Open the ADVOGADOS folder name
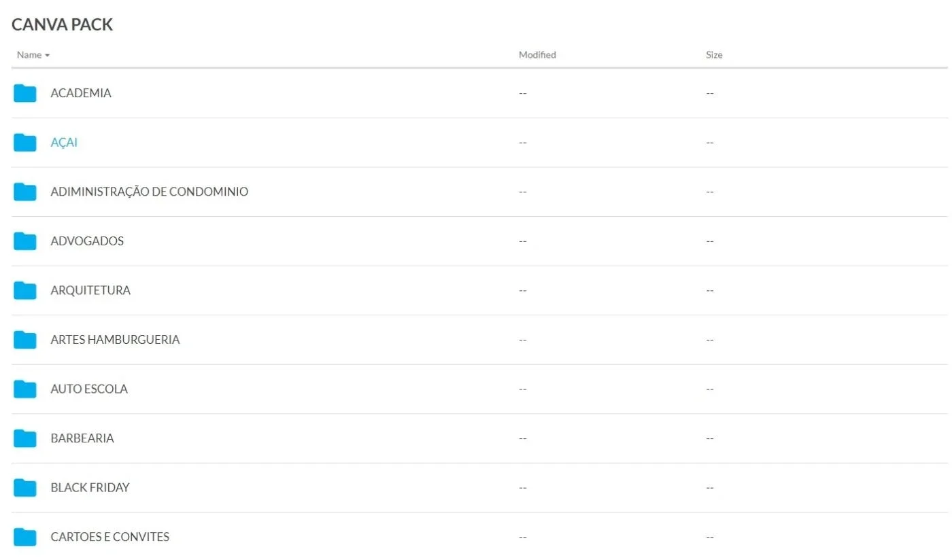The height and width of the screenshot is (560, 952). [87, 241]
